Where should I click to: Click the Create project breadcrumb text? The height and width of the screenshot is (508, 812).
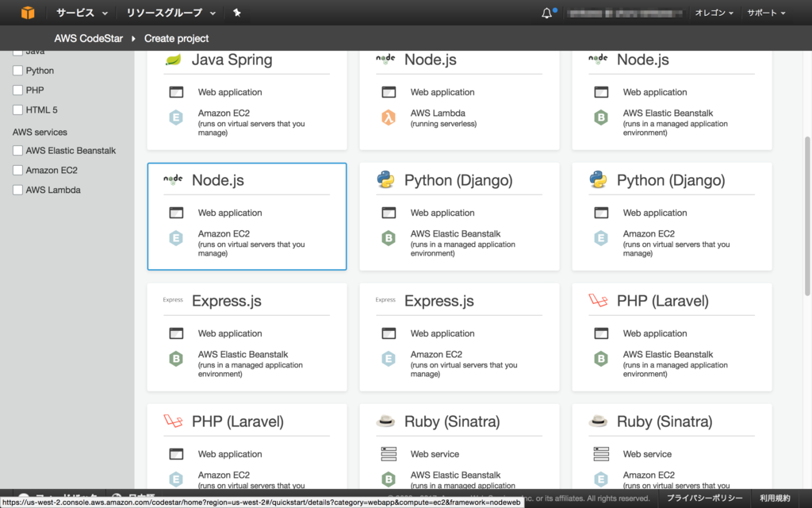point(177,38)
